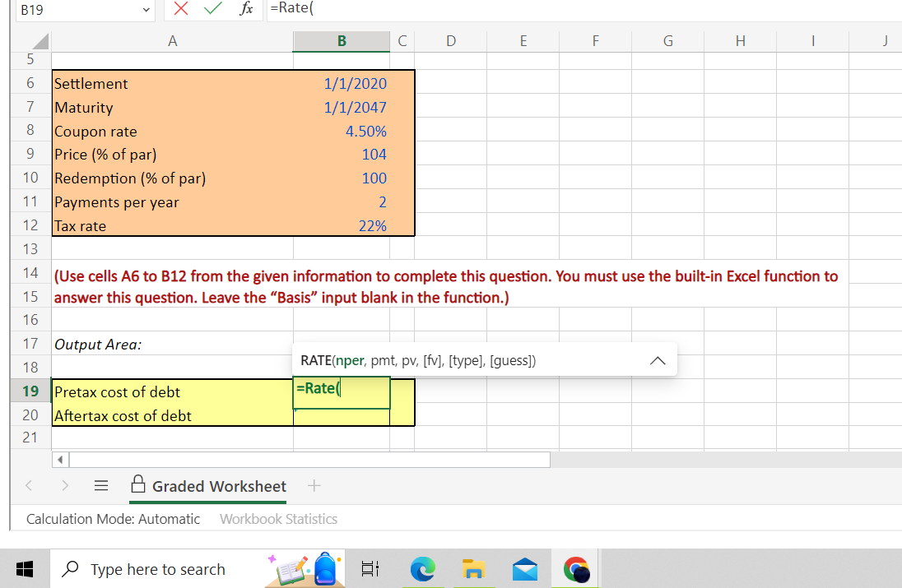Click the horizontal scrollbar
Screen dimensions: 902x588
tap(305, 459)
